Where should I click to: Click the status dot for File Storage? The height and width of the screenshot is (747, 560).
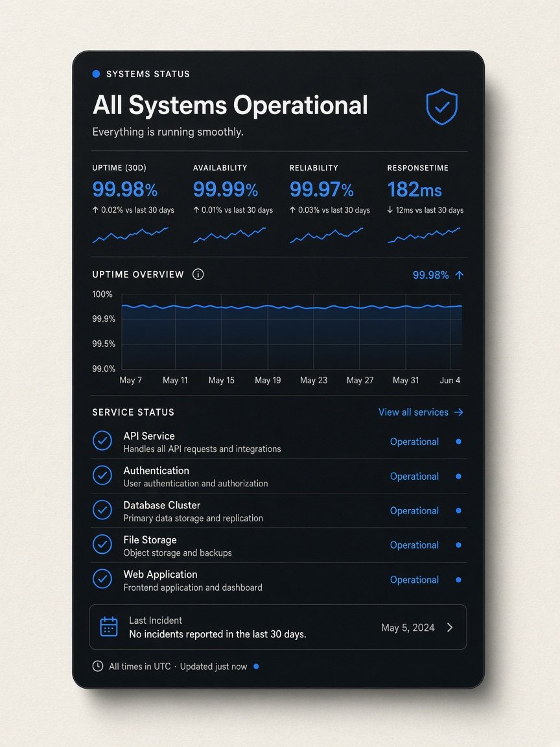click(459, 545)
